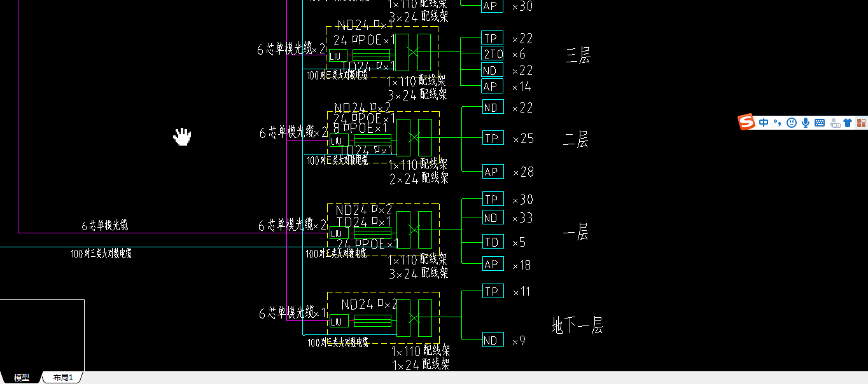Screen dimensions: 868x384
Task: Select the AP box beside ×14
Action: [493, 86]
